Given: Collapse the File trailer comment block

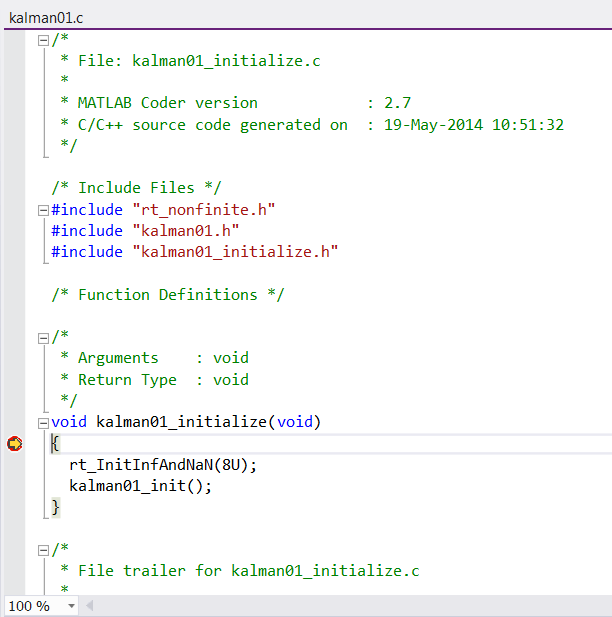Looking at the screenshot, I should click(43, 550).
